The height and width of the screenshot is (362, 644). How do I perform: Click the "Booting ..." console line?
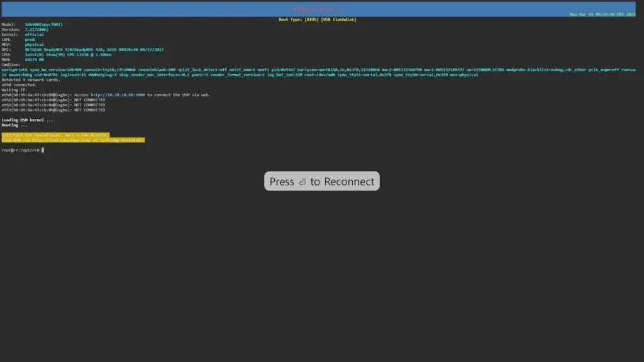pyautogui.click(x=14, y=124)
